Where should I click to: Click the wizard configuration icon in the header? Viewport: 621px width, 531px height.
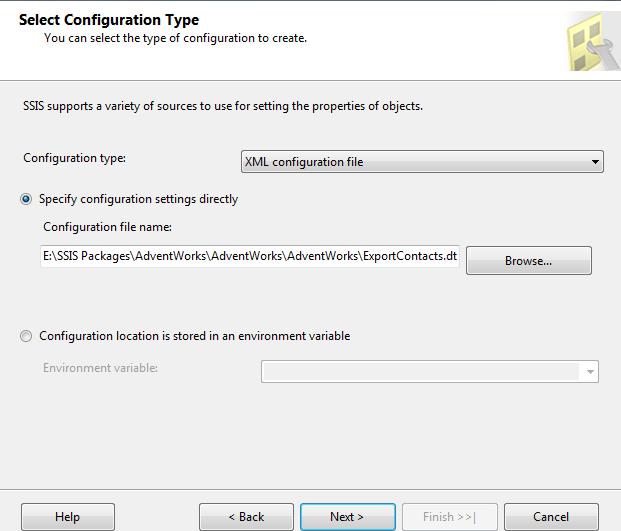(589, 42)
